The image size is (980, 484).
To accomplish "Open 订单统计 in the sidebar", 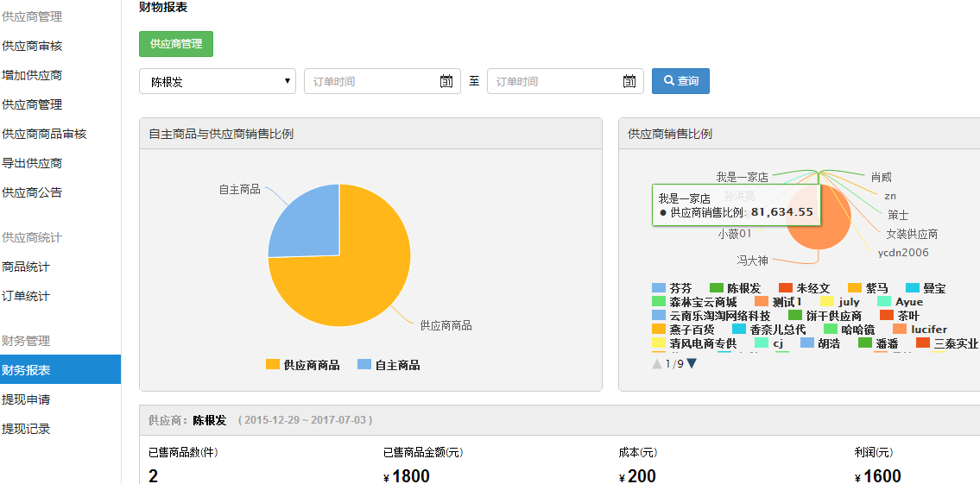I will 27,296.
